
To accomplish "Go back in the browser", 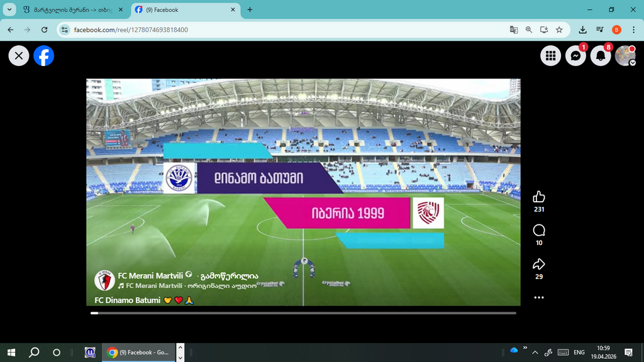I will pyautogui.click(x=10, y=30).
